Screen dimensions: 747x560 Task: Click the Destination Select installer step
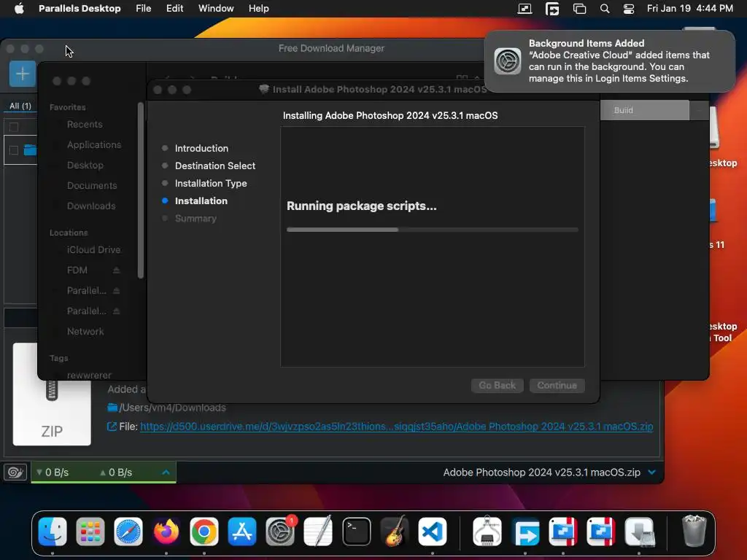click(215, 166)
